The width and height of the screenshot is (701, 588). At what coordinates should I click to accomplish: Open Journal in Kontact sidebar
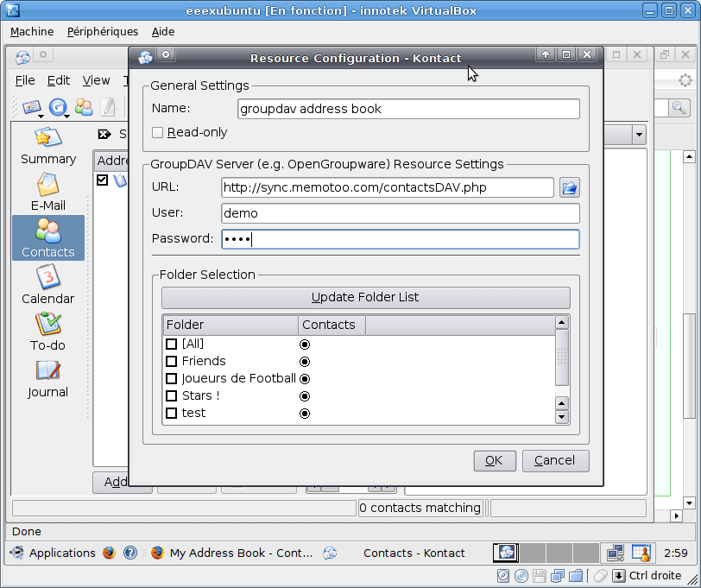click(x=47, y=378)
